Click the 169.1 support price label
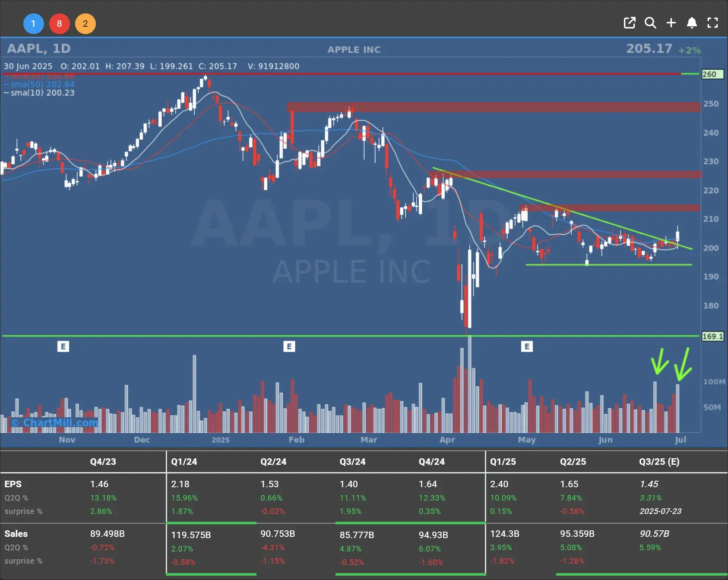Screen dimensions: 728x580 coord(712,336)
